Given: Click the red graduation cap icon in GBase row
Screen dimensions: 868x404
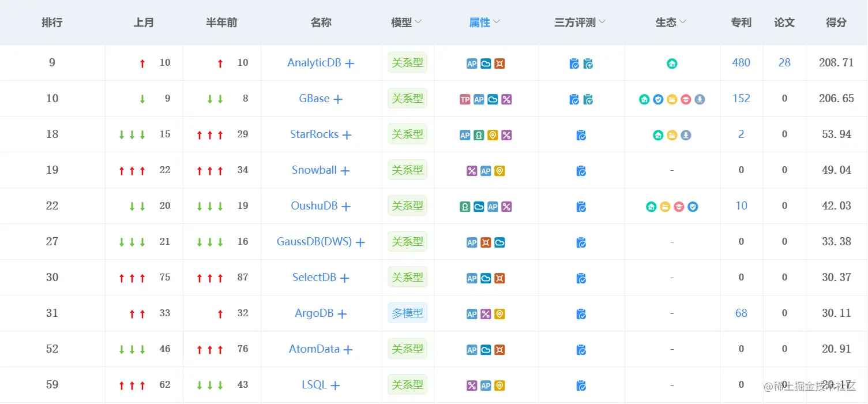Looking at the screenshot, I should click(686, 99).
